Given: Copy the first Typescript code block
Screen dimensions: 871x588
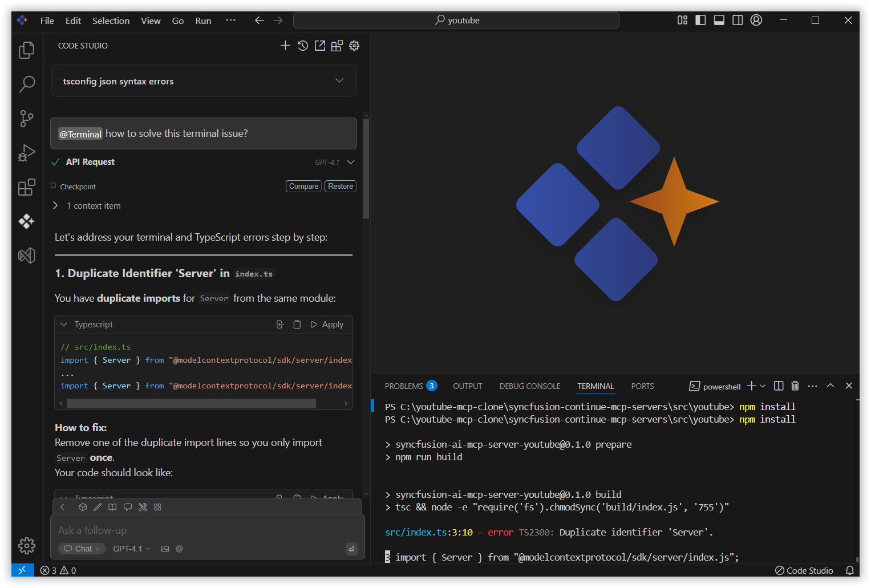Looking at the screenshot, I should coord(297,325).
